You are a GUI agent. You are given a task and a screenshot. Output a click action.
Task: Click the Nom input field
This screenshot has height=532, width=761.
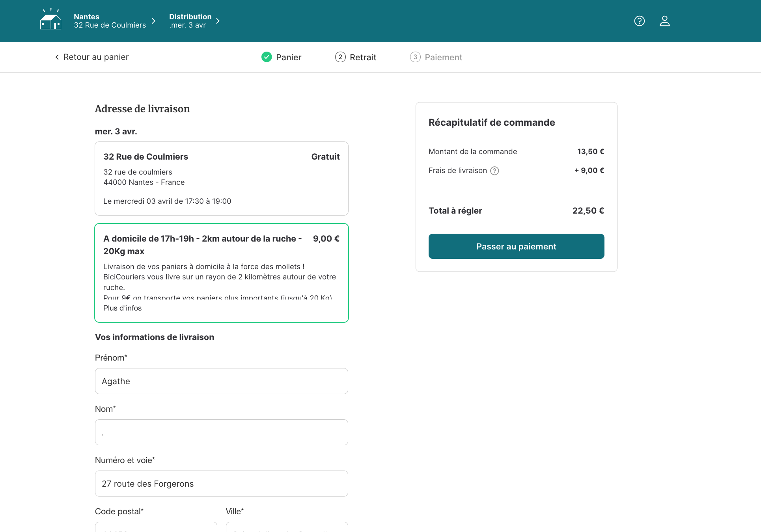[222, 432]
